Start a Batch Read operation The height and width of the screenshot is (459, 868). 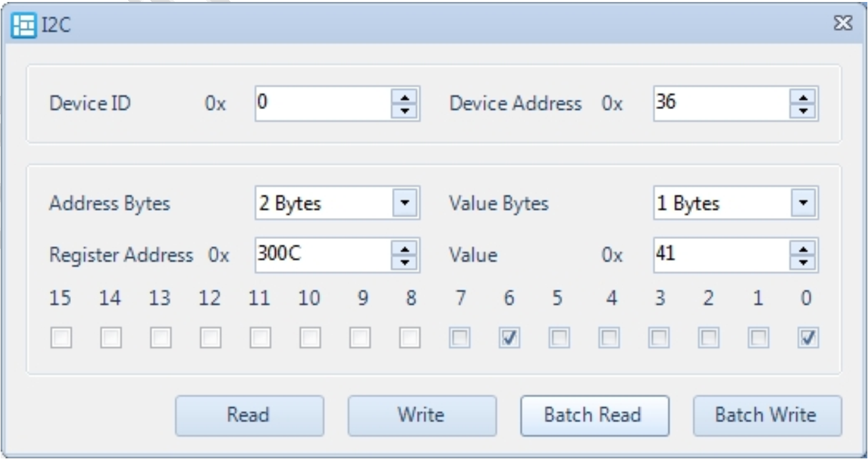pos(594,415)
